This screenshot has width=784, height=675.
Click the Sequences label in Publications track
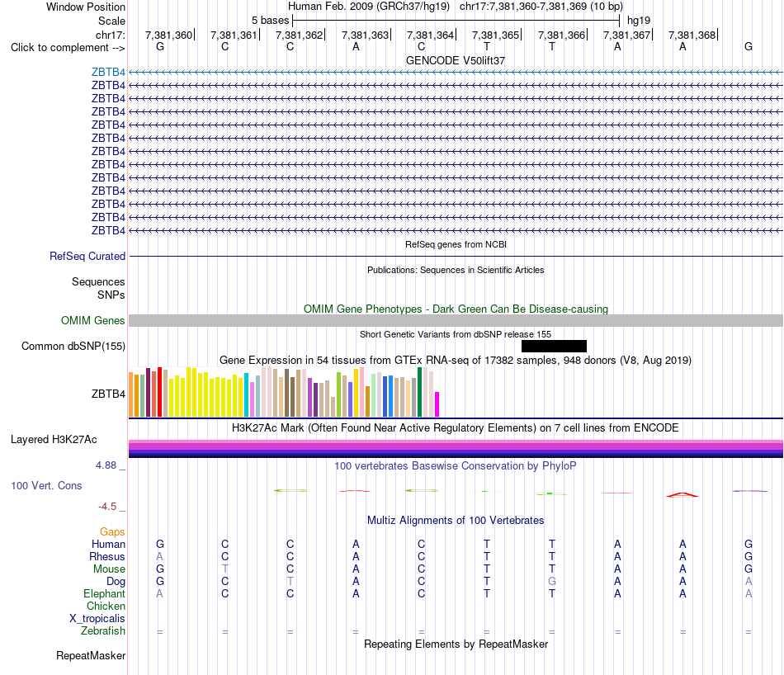click(98, 282)
